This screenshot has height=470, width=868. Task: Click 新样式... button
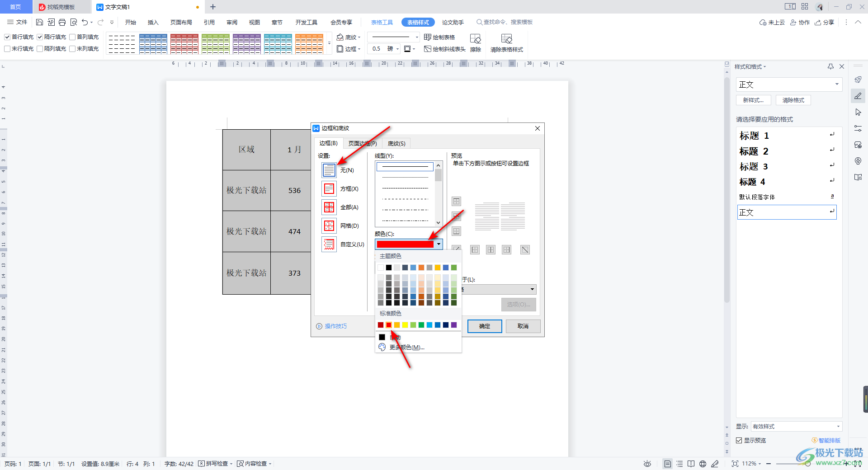click(753, 100)
